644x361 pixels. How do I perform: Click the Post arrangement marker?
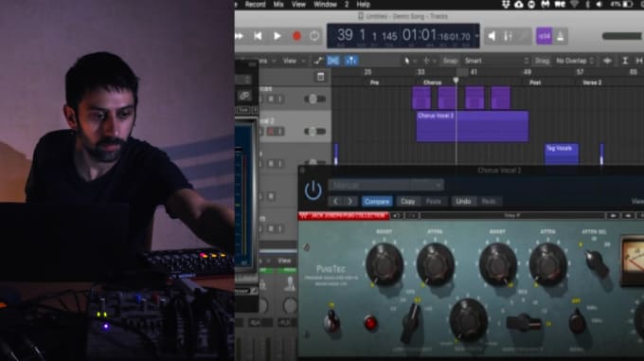click(x=535, y=82)
